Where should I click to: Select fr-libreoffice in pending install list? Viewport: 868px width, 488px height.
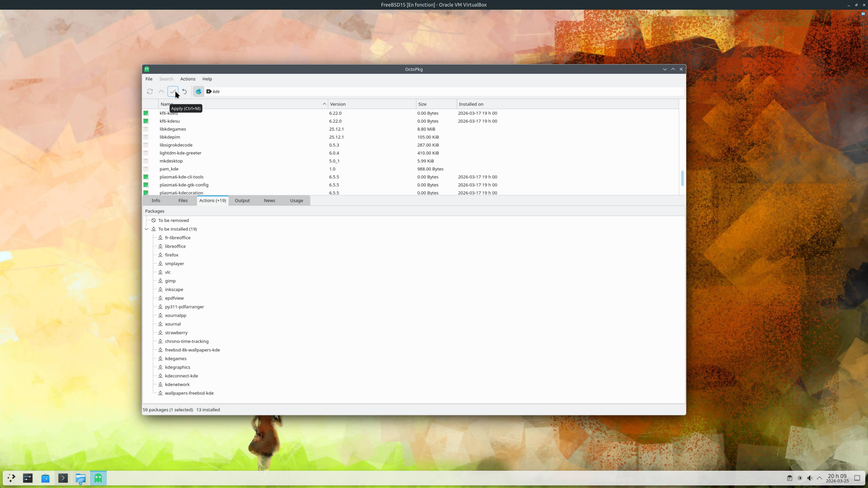pyautogui.click(x=178, y=238)
